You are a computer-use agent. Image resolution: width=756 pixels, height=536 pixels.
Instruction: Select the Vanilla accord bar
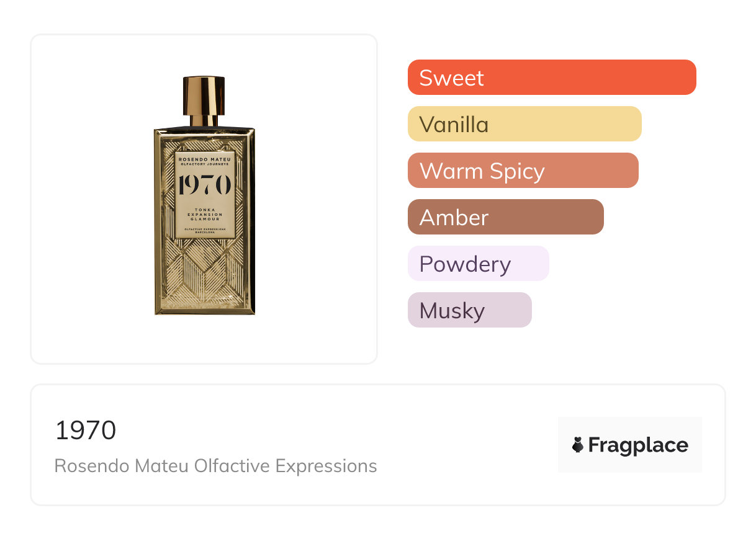524,124
